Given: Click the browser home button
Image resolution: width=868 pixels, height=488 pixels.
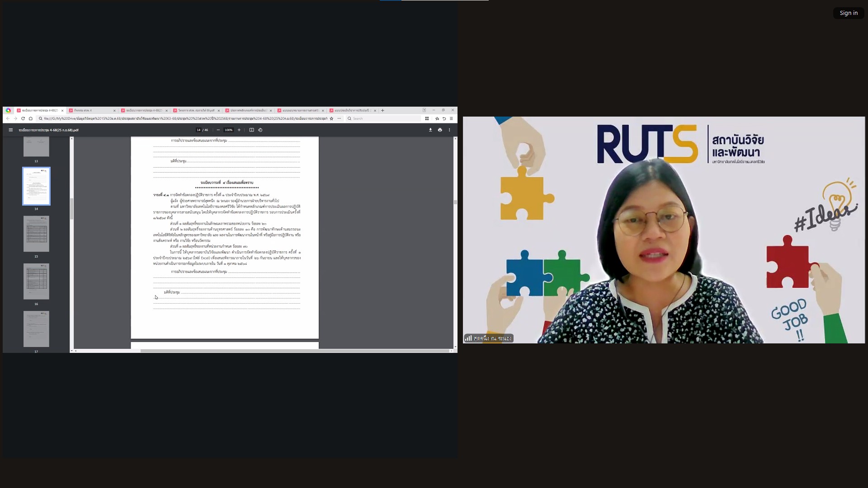Looking at the screenshot, I should coord(31,119).
